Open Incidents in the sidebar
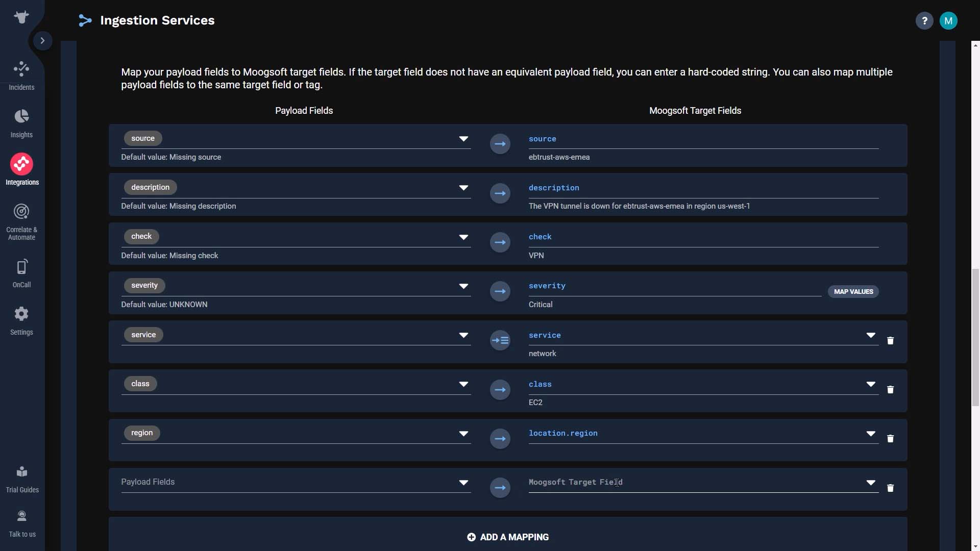 click(x=21, y=76)
